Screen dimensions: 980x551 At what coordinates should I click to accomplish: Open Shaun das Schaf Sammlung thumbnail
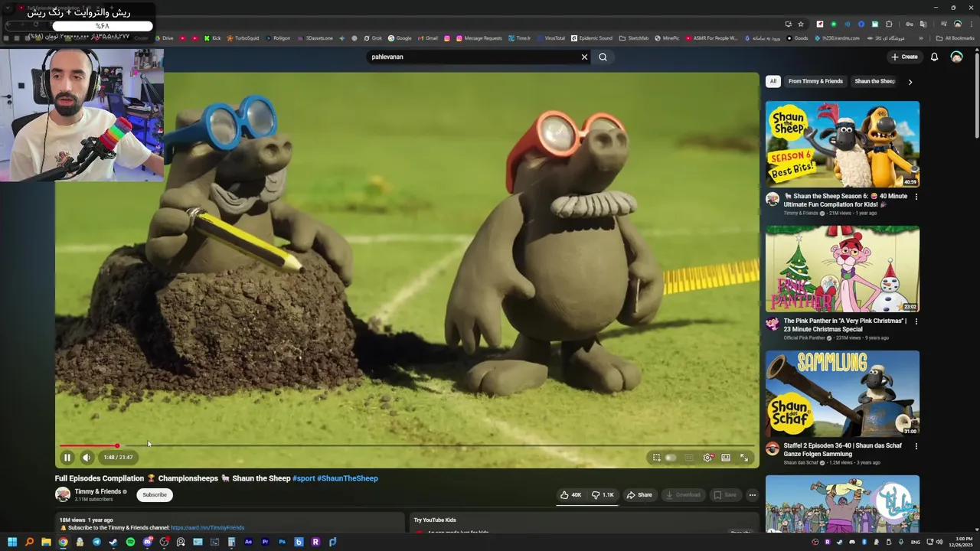pos(842,393)
